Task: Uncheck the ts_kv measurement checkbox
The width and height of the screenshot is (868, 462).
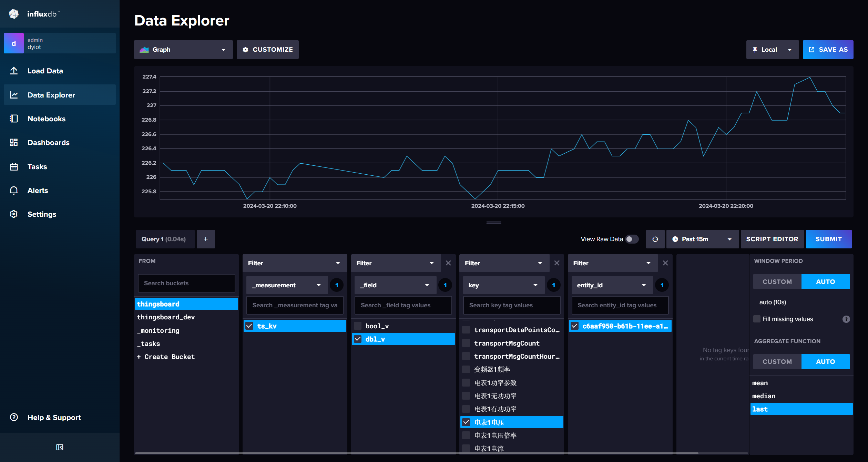Action: click(249, 326)
